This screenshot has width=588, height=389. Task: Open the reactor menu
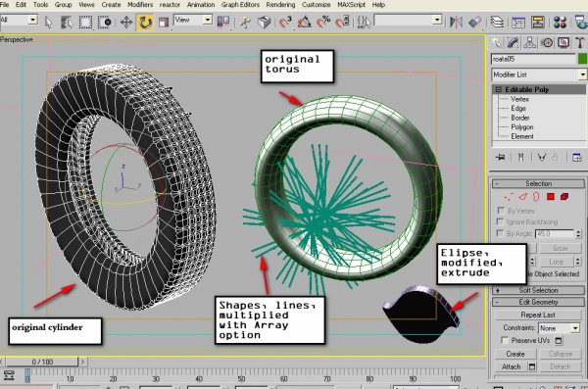click(170, 5)
